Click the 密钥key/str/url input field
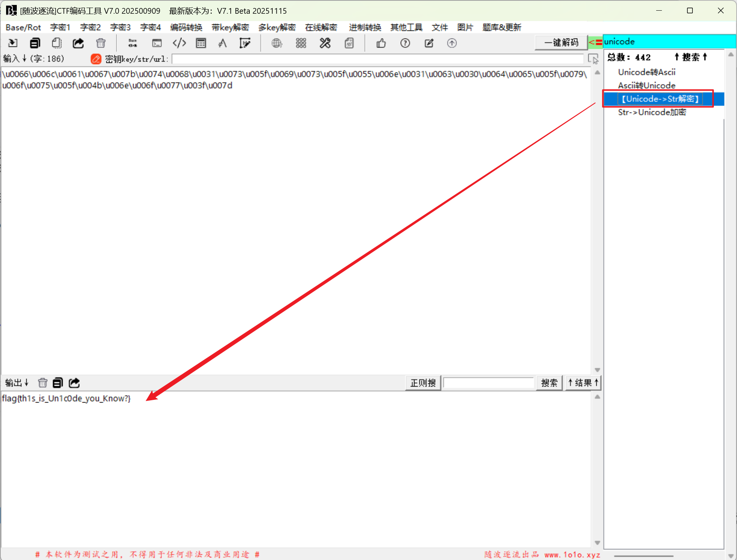737x560 pixels. pyautogui.click(x=377, y=59)
